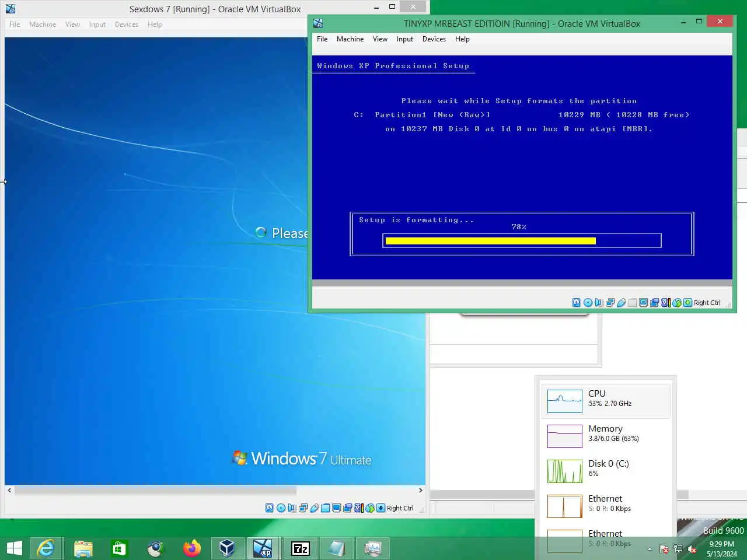Open Machine menu in TINYXP window
The image size is (747, 560).
(350, 39)
